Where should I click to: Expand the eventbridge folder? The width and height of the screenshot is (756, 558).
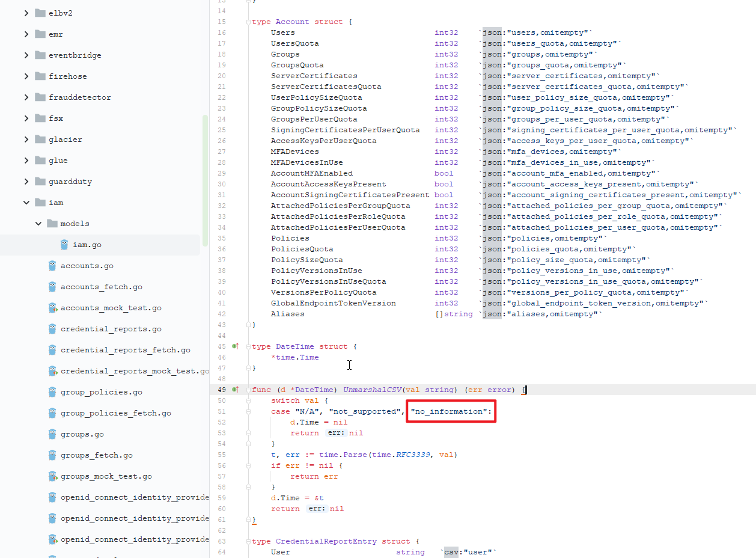pos(26,55)
